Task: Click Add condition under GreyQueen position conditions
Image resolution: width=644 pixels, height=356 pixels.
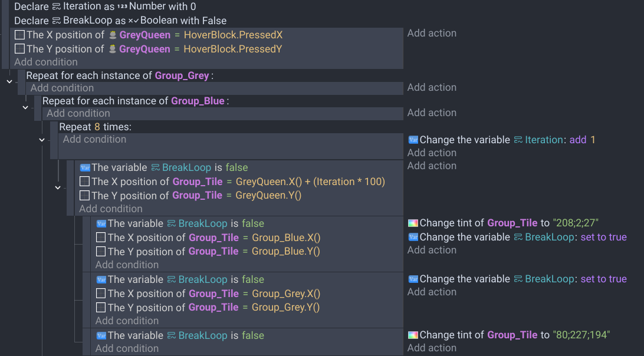Action: pos(45,62)
